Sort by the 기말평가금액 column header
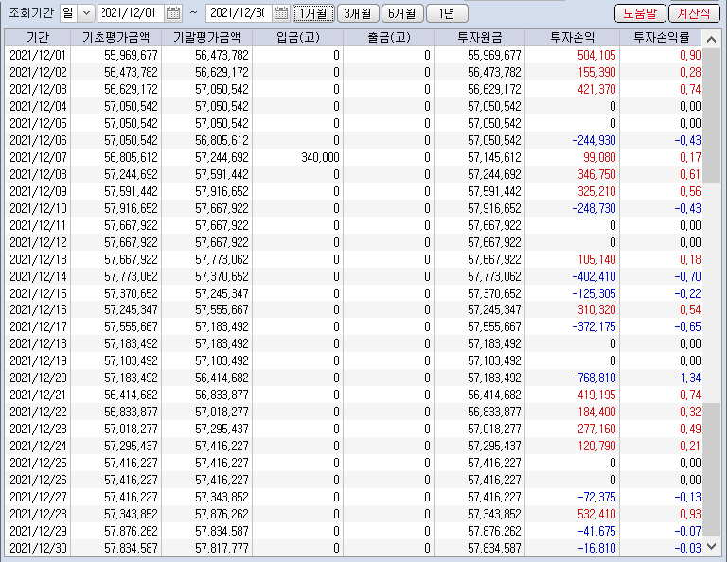 click(207, 37)
